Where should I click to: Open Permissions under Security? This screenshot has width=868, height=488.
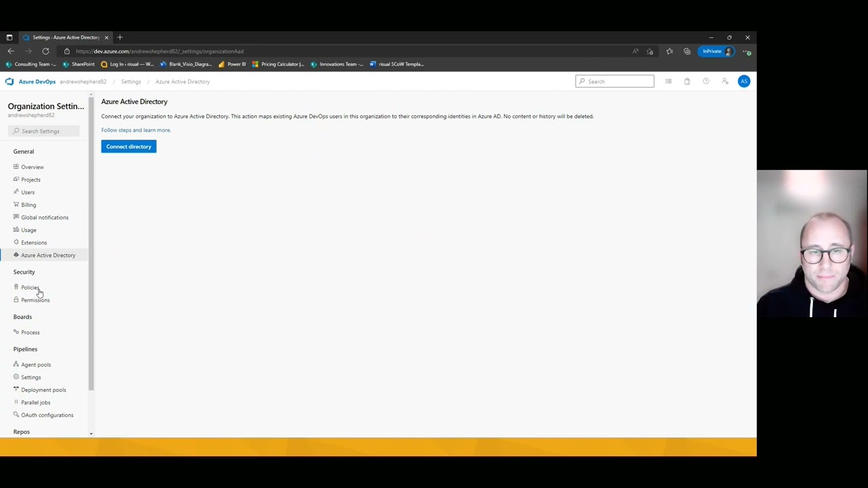click(35, 300)
